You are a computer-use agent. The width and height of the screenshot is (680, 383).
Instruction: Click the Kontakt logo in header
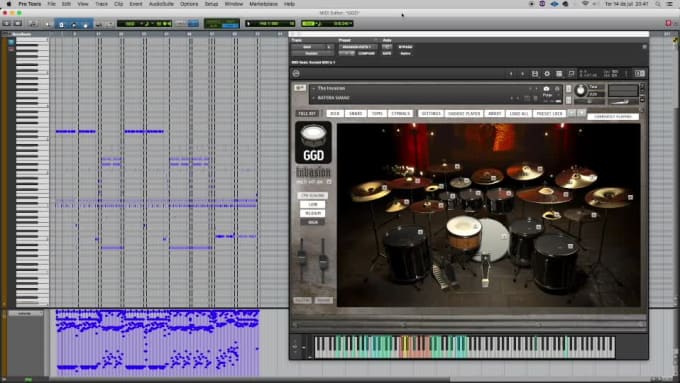pyautogui.click(x=296, y=74)
